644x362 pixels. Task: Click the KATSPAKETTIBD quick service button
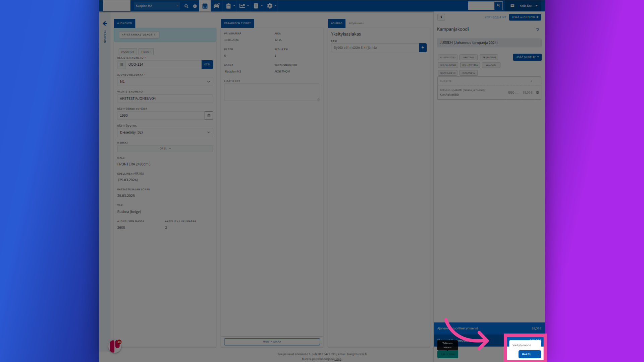[447, 57]
